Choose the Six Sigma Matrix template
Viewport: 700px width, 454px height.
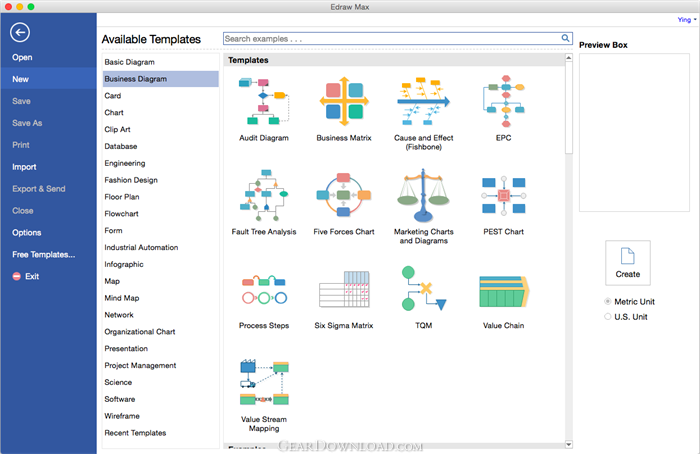point(344,289)
